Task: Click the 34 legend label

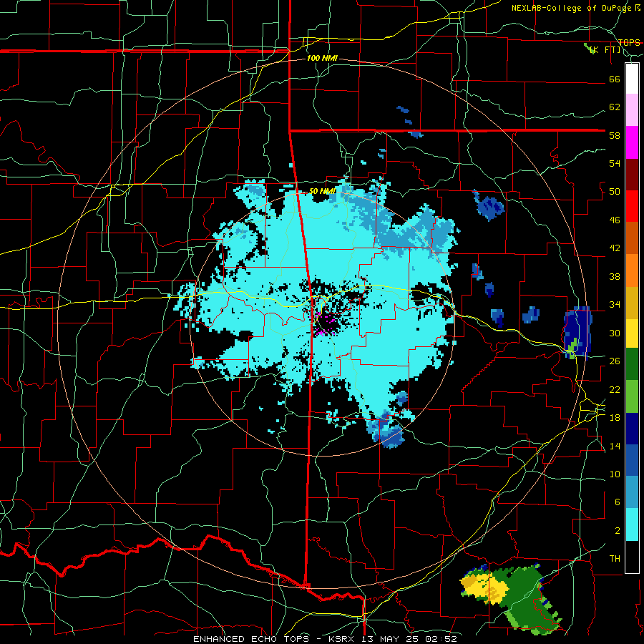Action: coord(615,305)
